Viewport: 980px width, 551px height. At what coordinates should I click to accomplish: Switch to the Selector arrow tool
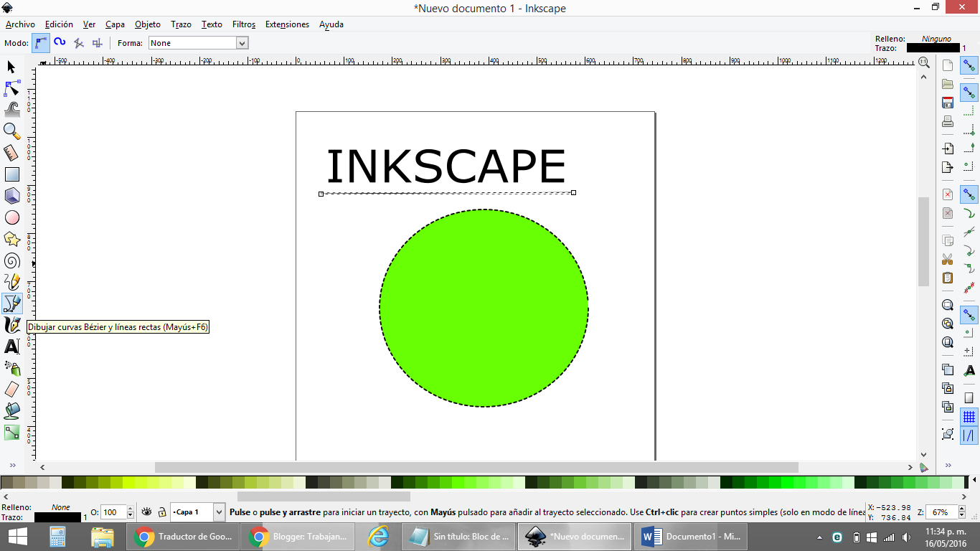click(11, 66)
